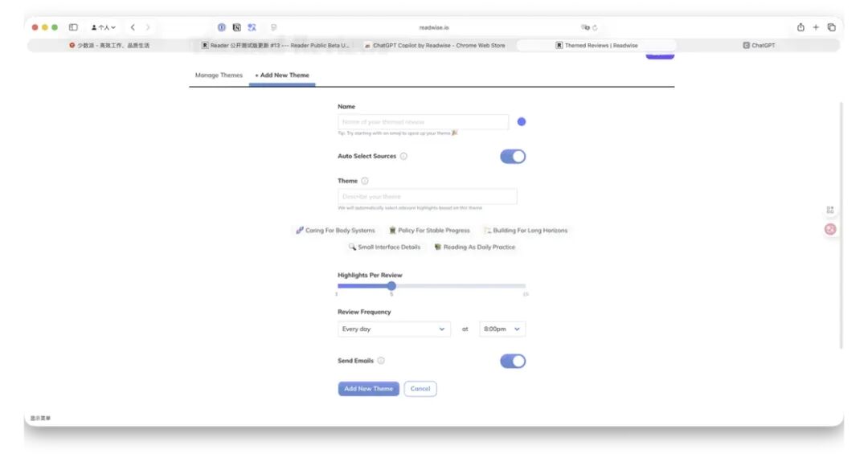
Task: Click the blue circle beside Name field
Action: point(522,121)
